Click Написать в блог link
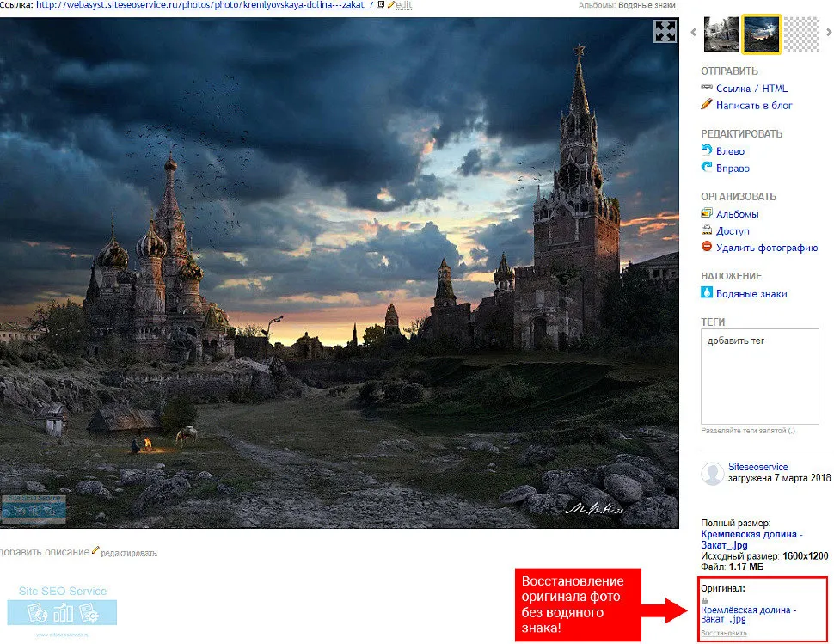The image size is (834, 644). point(754,106)
